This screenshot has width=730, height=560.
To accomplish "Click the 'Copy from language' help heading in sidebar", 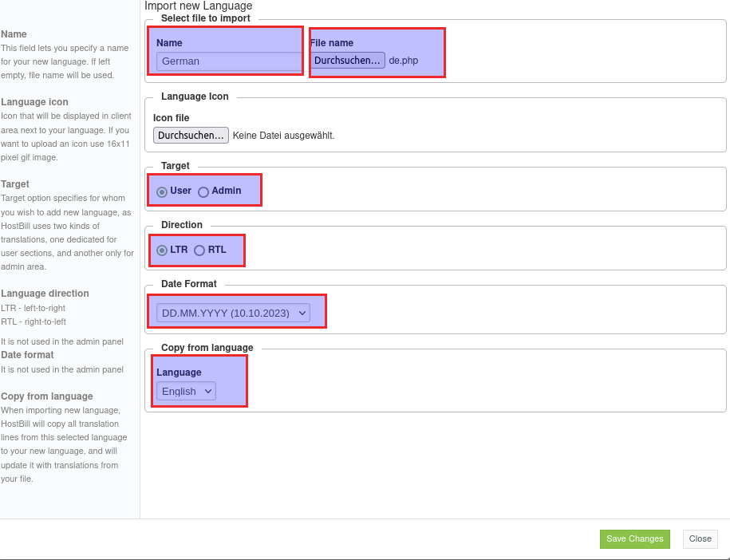I will pyautogui.click(x=47, y=396).
